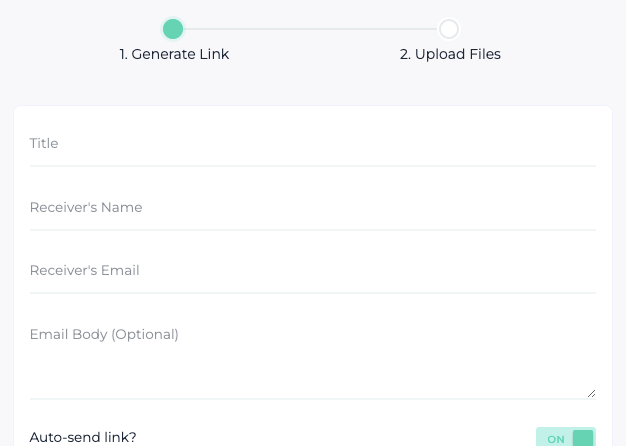Click into the Receiver's Name field

312,208
